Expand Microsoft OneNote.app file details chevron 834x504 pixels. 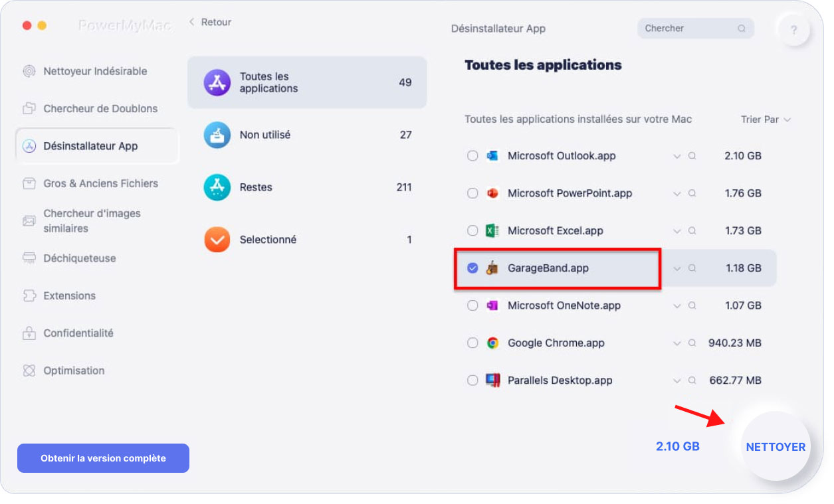tap(677, 305)
